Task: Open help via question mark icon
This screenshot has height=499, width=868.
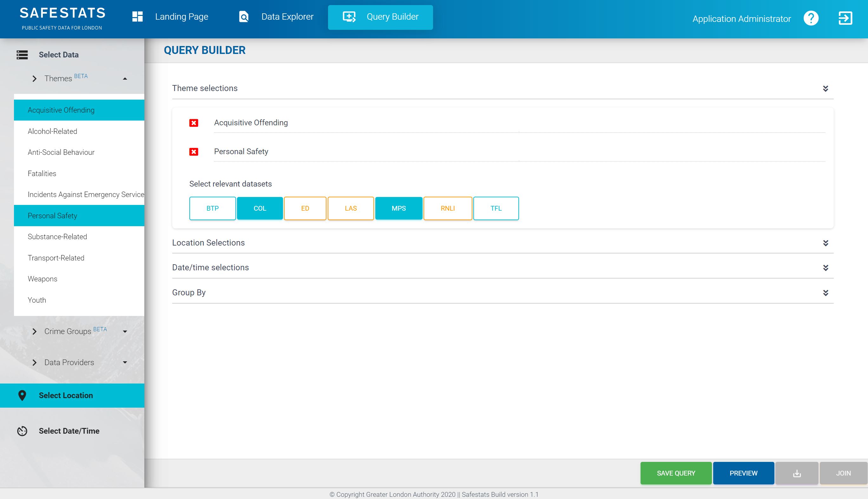Action: (811, 18)
